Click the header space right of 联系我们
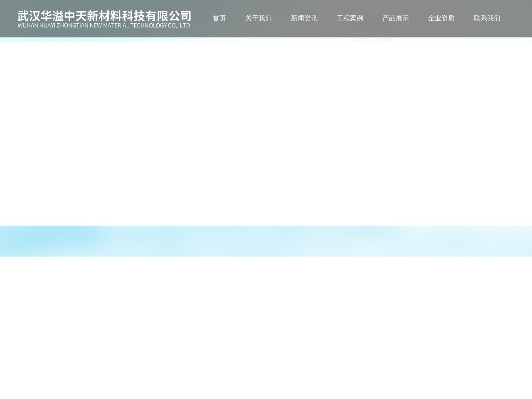Image resolution: width=532 pixels, height=399 pixels. click(x=517, y=18)
